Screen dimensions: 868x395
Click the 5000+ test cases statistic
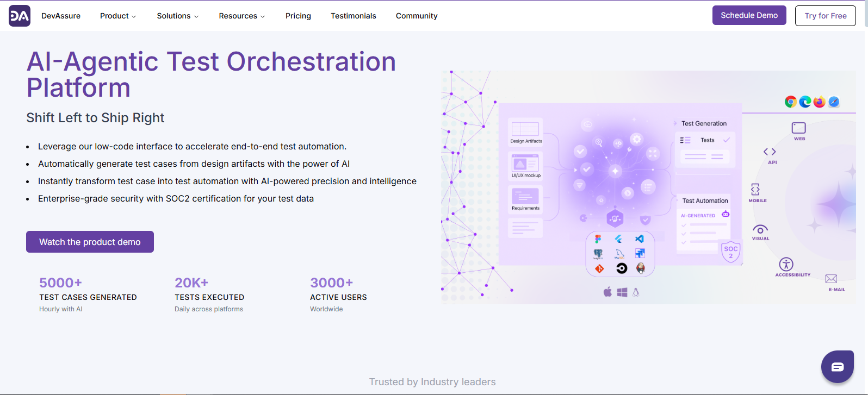pos(88,295)
